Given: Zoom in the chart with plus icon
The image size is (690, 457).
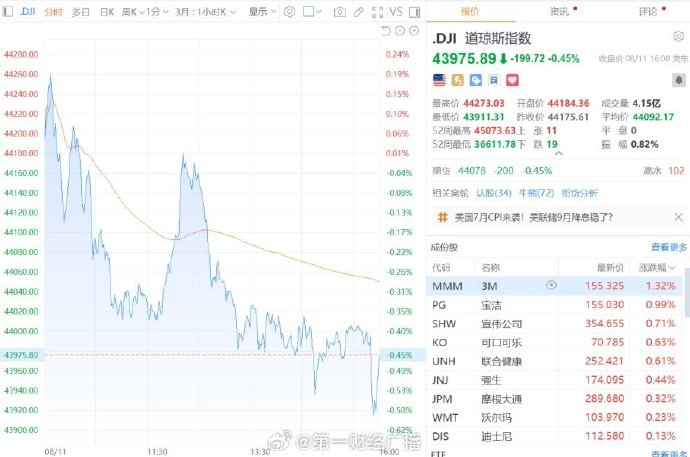Looking at the screenshot, I should tap(414, 30).
